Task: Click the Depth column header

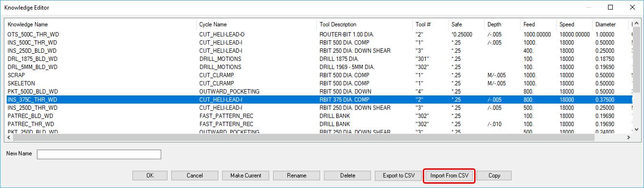Action: tap(502, 24)
